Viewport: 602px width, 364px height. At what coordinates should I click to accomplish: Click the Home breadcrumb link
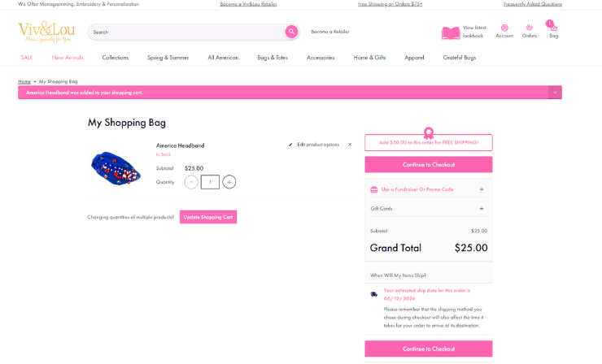point(24,81)
